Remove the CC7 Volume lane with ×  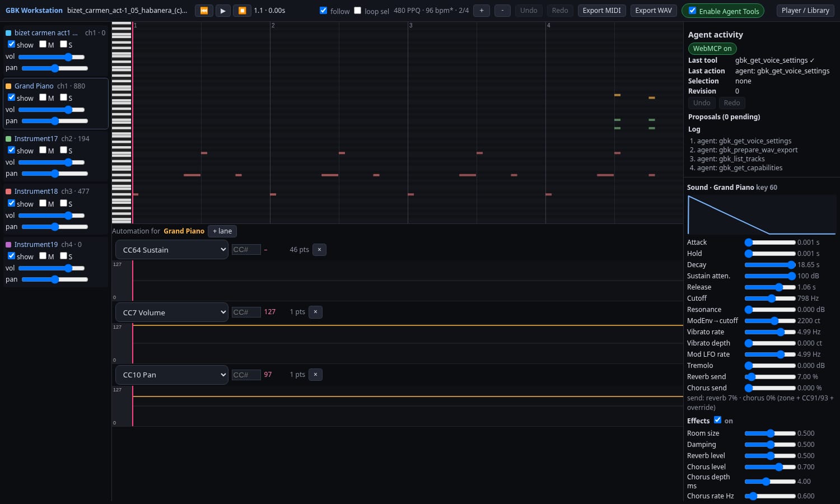(315, 312)
